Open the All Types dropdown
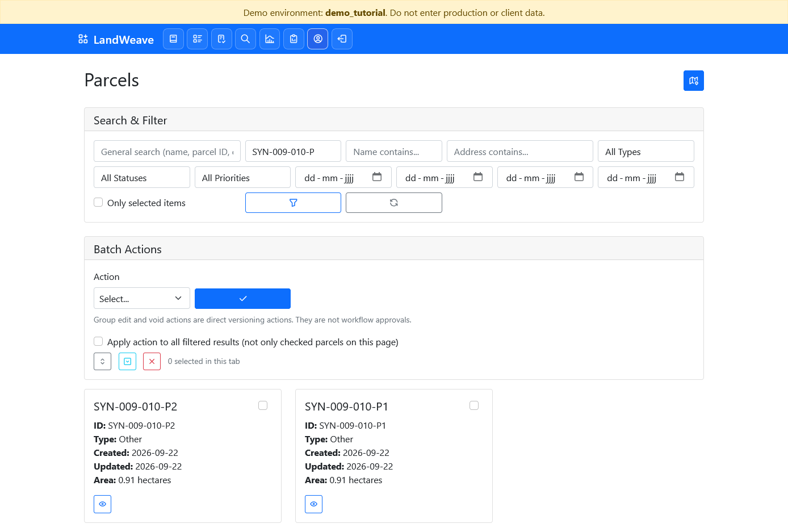 click(646, 151)
